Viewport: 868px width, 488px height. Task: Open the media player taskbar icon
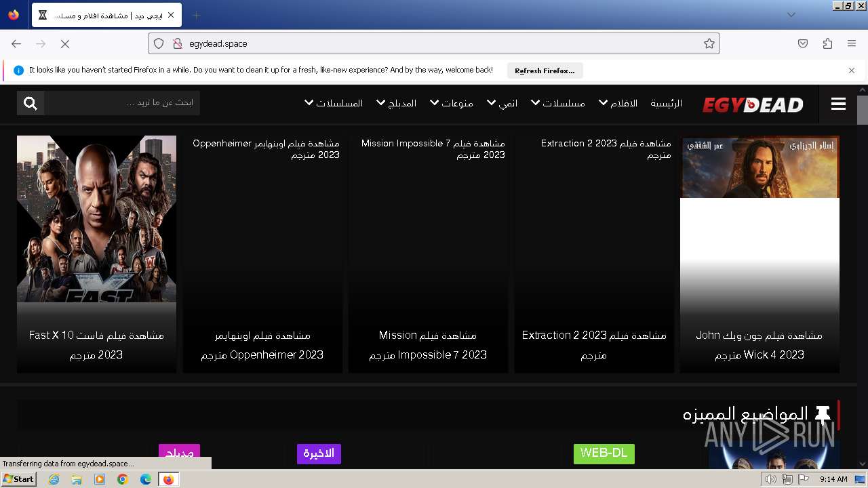(100, 479)
